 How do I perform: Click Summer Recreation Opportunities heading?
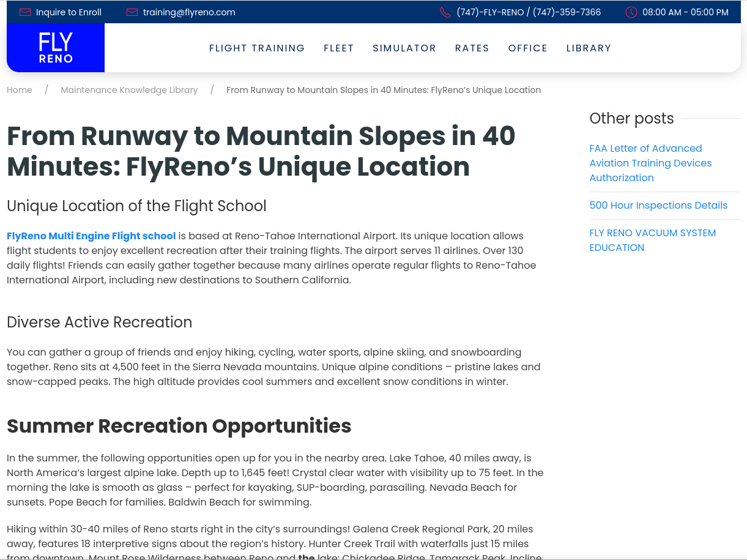pyautogui.click(x=179, y=425)
